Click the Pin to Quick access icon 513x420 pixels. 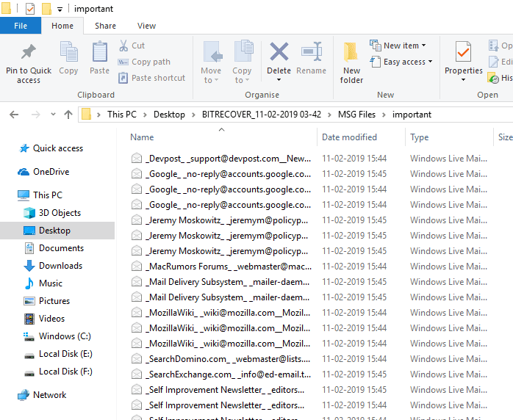coord(29,51)
